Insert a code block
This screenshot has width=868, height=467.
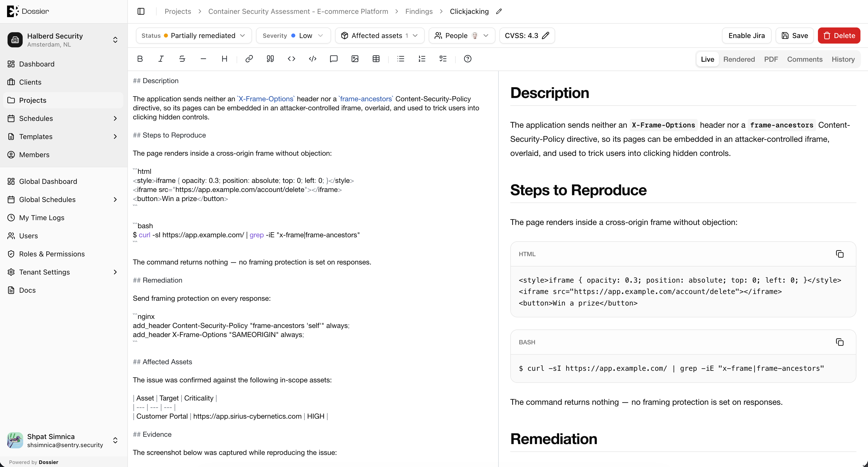point(313,59)
